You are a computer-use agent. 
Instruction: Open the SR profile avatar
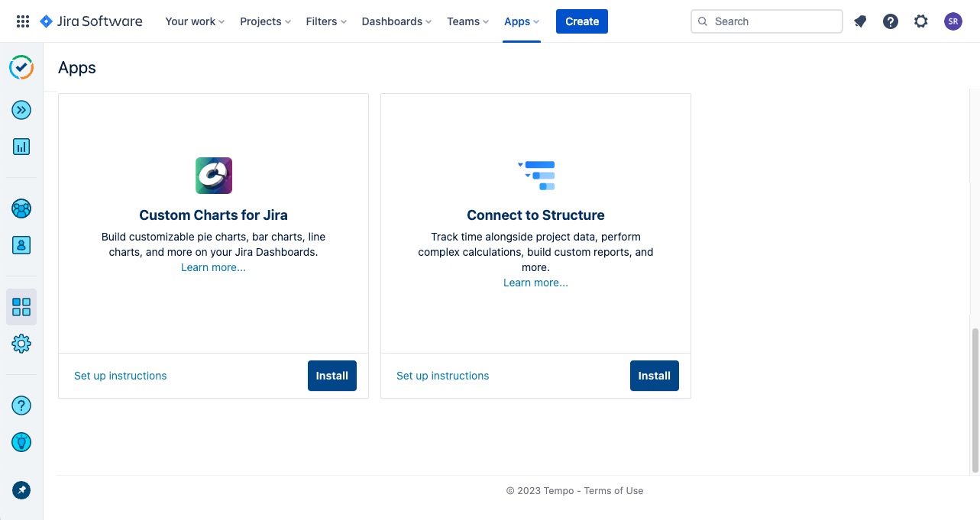point(953,21)
